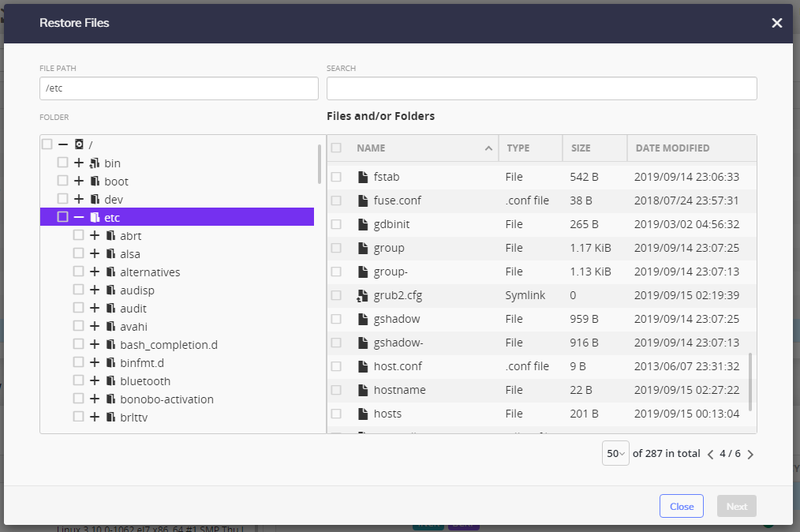Click the file icon next to hosts
Image resolution: width=800 pixels, height=532 pixels.
pos(363,414)
